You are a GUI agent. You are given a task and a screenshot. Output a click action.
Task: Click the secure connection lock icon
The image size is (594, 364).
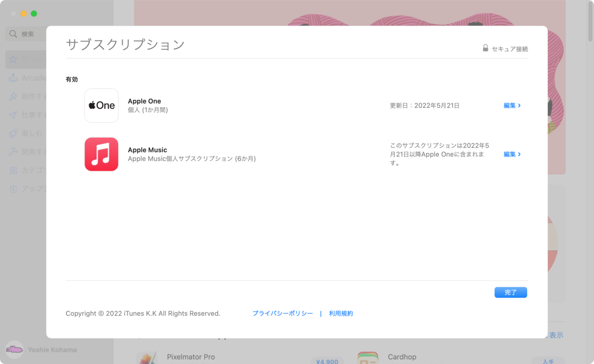point(486,48)
